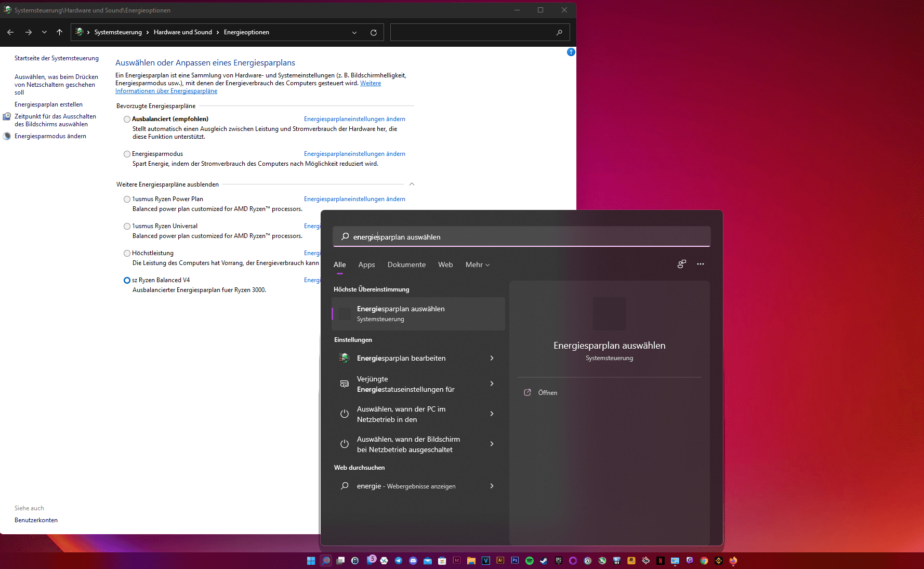This screenshot has width=924, height=569.
Task: Expand energie web results arrow
Action: pos(492,486)
